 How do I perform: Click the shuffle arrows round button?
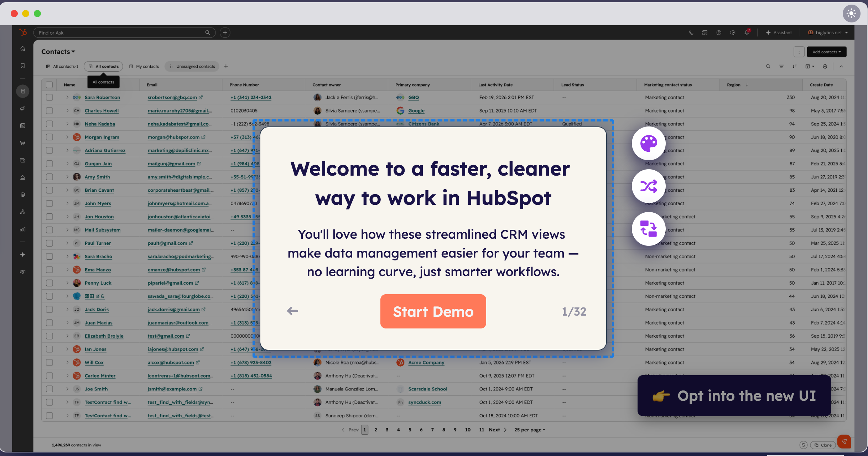[649, 186]
